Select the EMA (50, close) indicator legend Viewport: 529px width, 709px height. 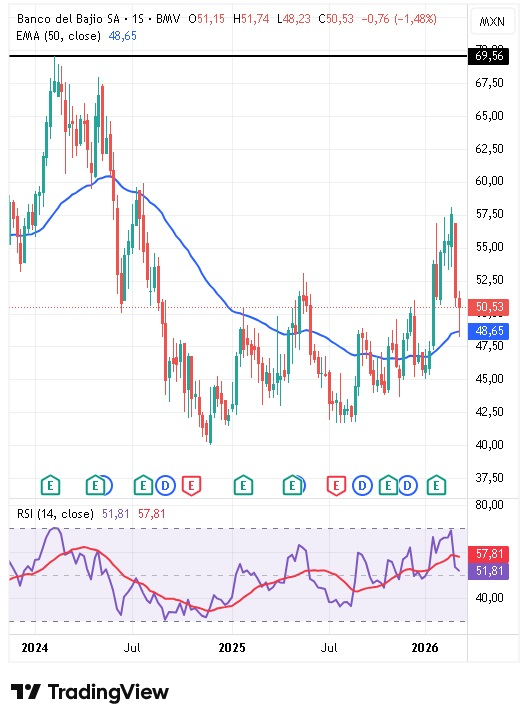tap(58, 36)
